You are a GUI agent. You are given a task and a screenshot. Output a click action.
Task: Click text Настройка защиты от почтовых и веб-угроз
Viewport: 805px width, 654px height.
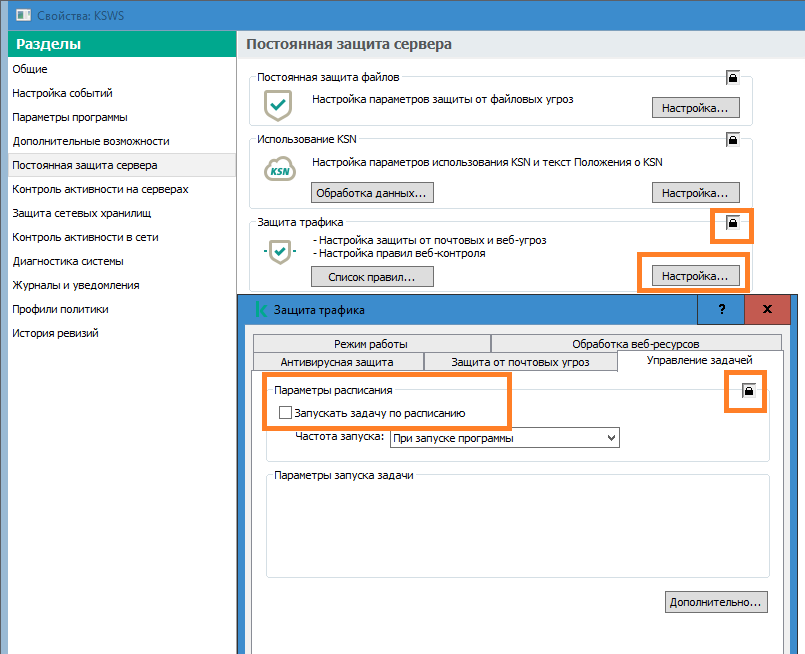pos(432,240)
